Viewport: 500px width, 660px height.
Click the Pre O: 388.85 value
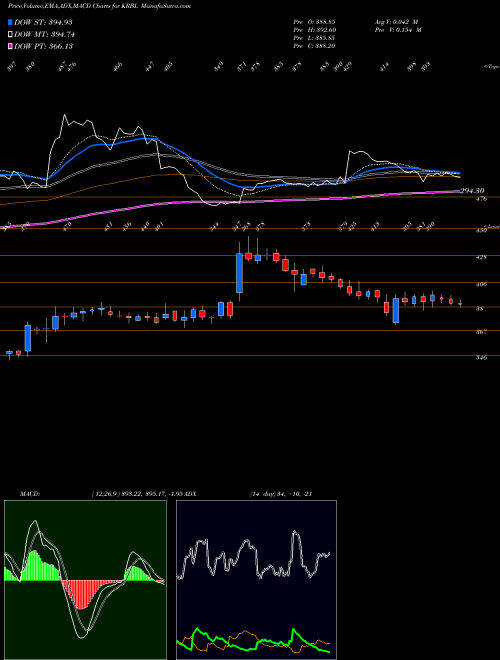[314, 21]
